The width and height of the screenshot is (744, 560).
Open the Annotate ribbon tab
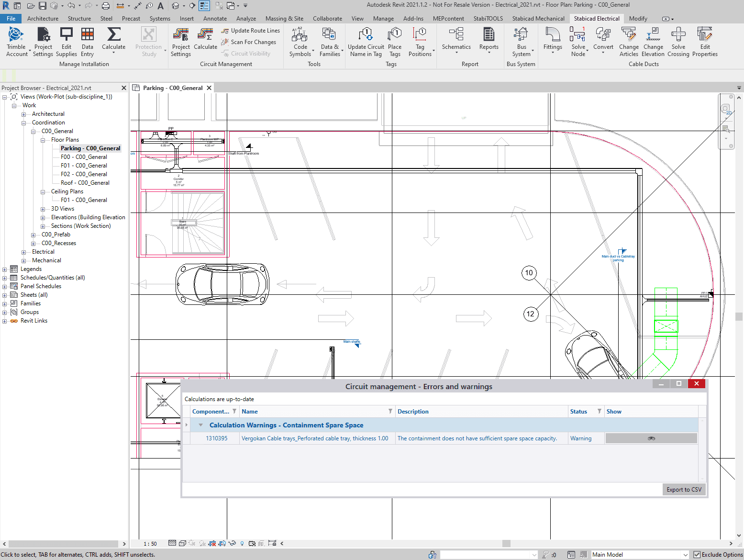click(215, 19)
